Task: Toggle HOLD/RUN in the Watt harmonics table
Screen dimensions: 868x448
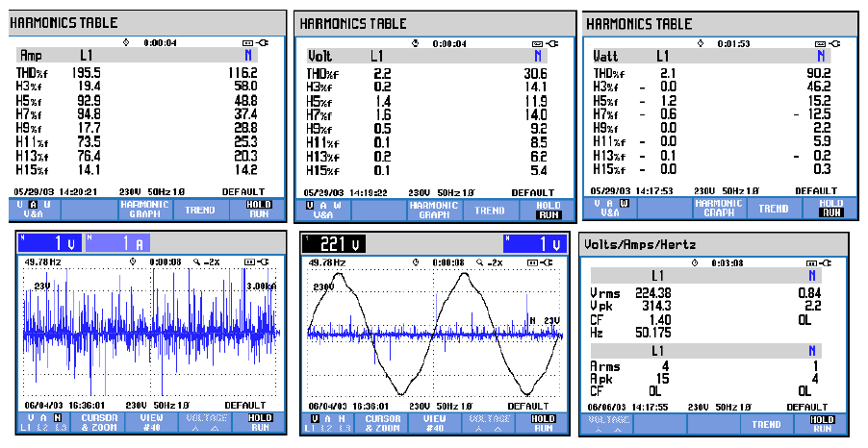Action: point(830,208)
